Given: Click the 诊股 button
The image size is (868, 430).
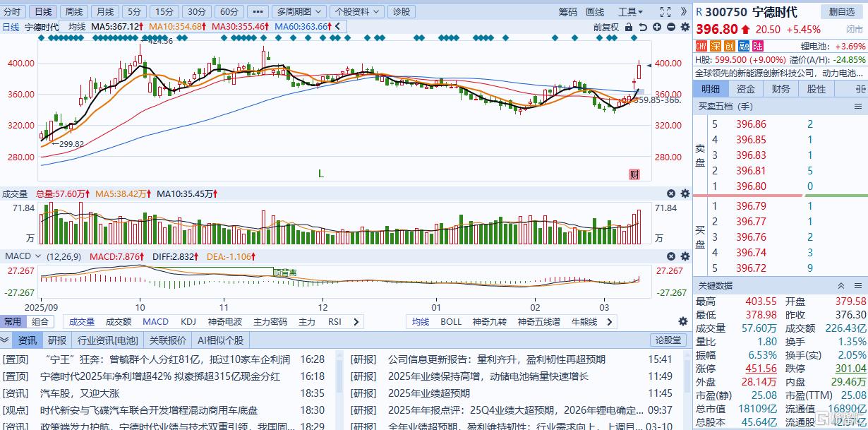Looking at the screenshot, I should click(402, 12).
